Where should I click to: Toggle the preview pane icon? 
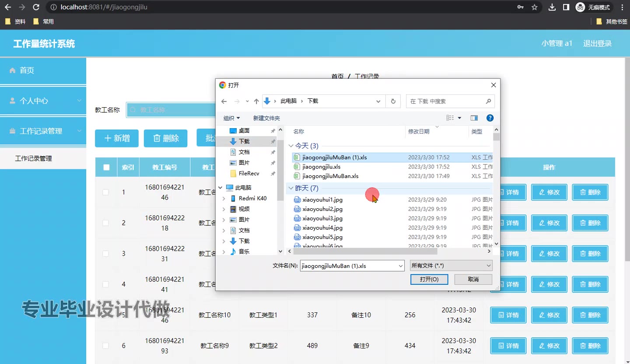474,118
